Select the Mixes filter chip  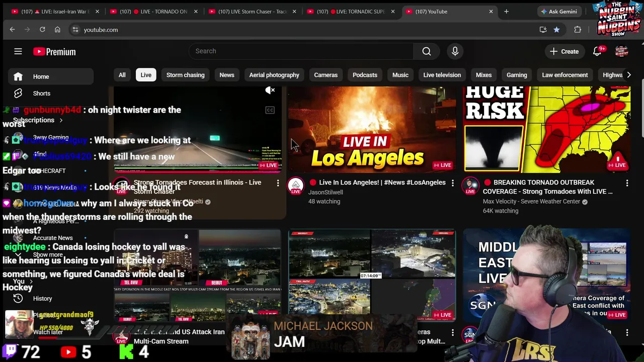pos(484,75)
